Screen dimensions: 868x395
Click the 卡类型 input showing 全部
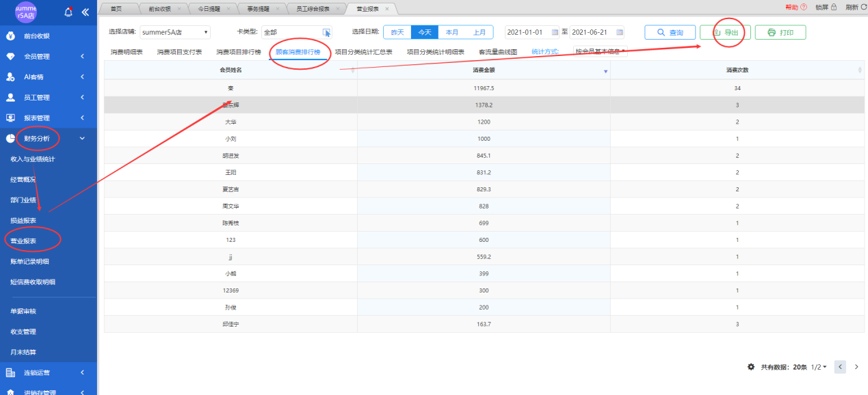tap(297, 32)
